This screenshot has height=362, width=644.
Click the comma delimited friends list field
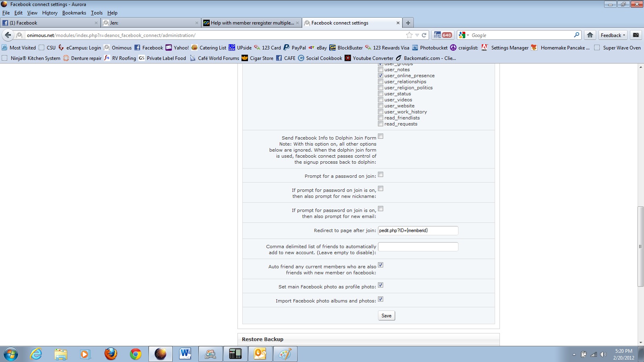click(418, 247)
